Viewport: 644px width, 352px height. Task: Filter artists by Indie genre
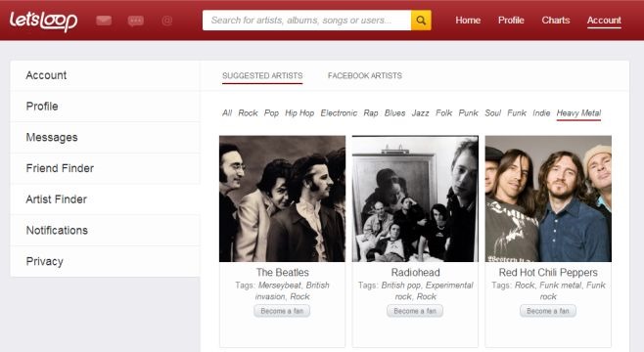tap(541, 112)
